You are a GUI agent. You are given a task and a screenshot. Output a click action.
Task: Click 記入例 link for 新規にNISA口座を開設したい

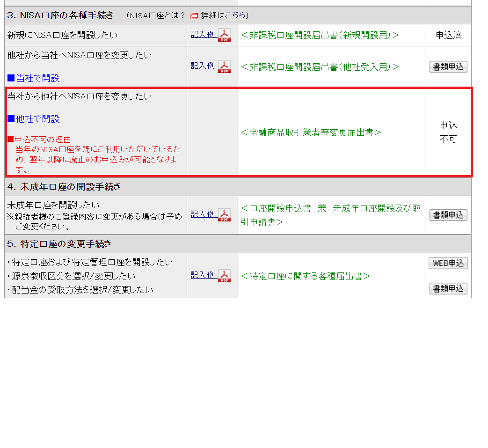coord(203,34)
